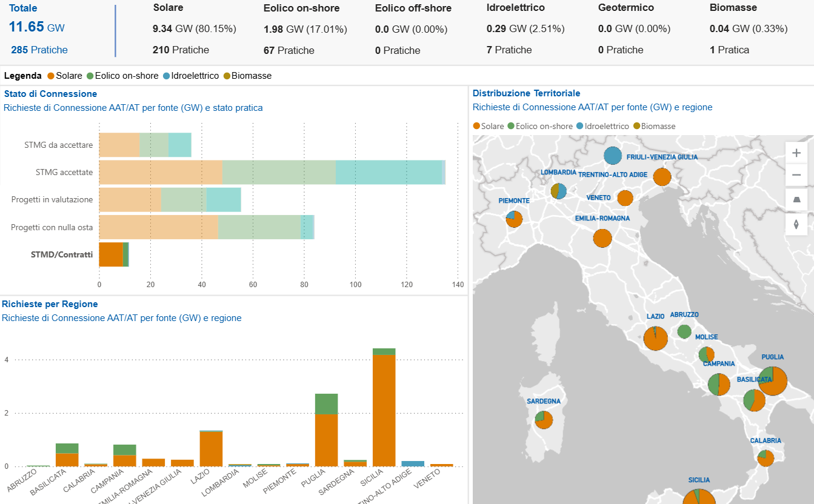
Task: Toggle map pitch tilt control
Action: [796, 200]
